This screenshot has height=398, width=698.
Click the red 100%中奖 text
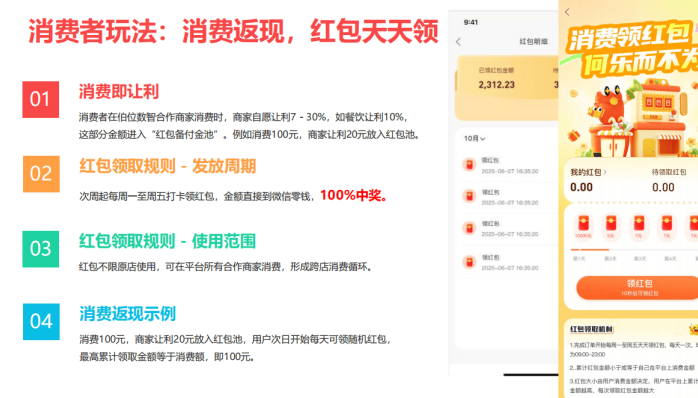354,195
